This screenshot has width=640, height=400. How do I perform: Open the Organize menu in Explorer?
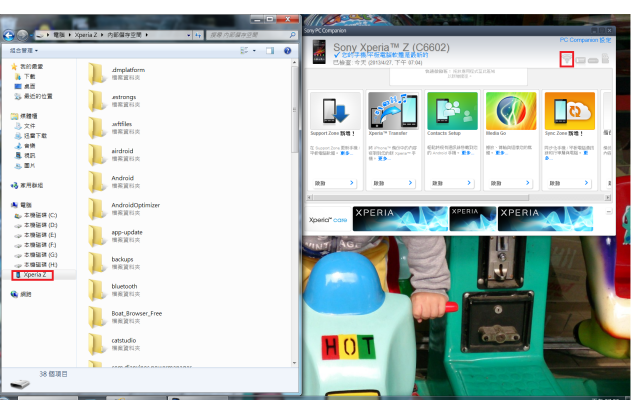24,51
